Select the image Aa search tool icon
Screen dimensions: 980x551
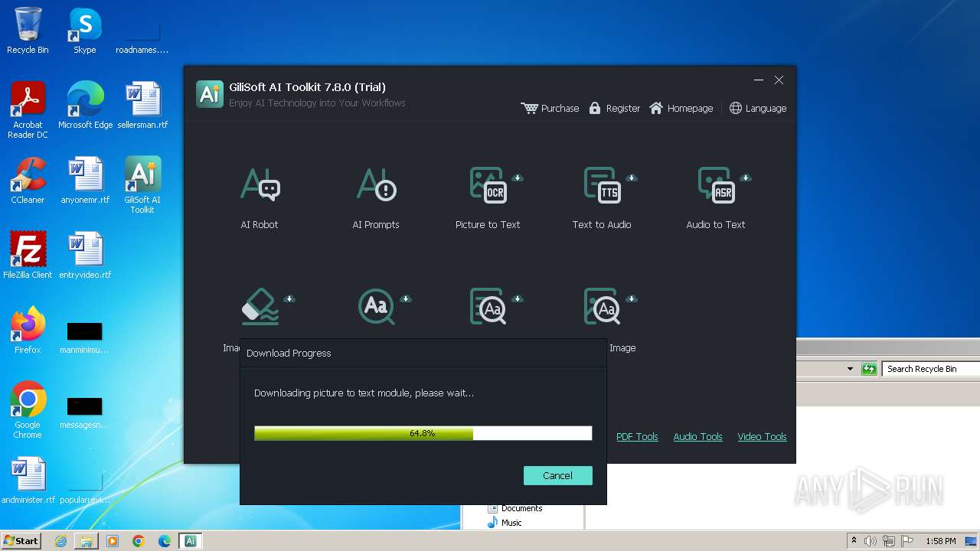(602, 306)
